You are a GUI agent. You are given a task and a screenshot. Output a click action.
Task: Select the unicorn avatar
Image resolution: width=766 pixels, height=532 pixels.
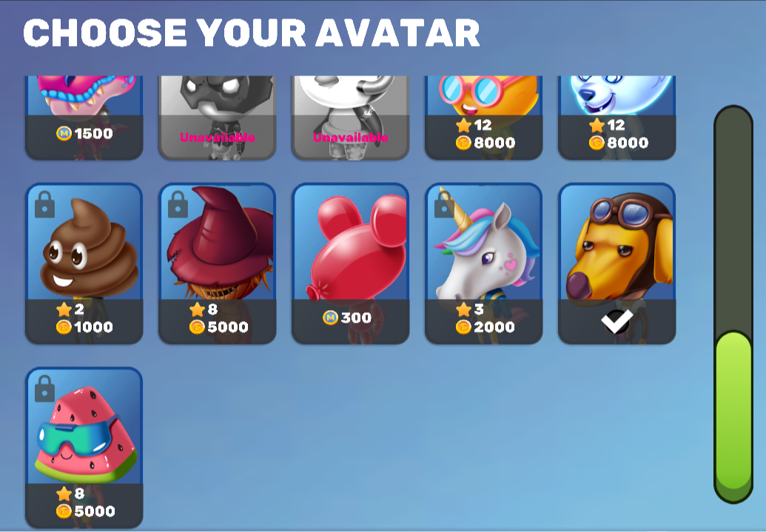[x=483, y=264]
